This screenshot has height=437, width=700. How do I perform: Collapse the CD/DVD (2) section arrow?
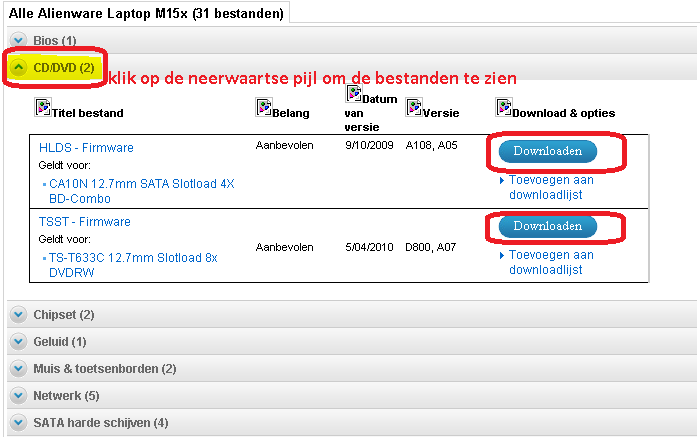[x=18, y=67]
